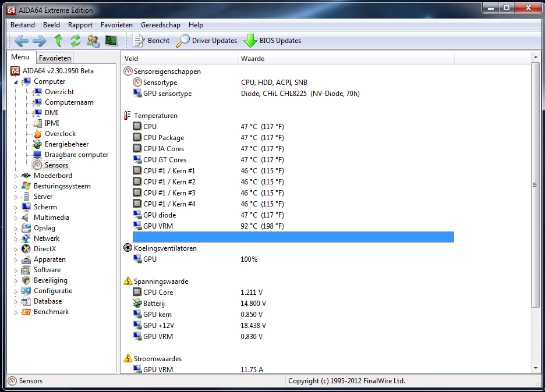Image resolution: width=545 pixels, height=392 pixels.
Task: Click the scrollbar down arrow
Action: 535,368
